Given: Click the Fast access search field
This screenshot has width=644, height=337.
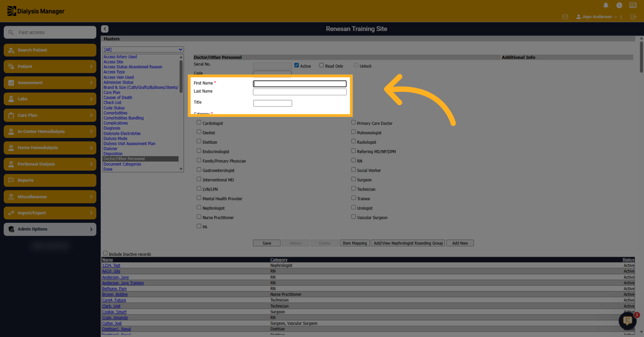Looking at the screenshot, I should click(x=50, y=32).
